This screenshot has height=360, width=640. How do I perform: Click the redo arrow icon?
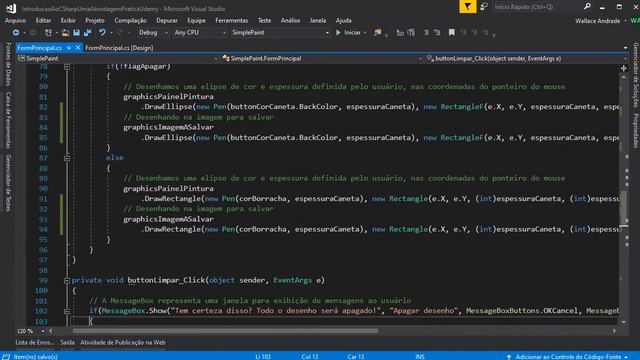point(120,33)
